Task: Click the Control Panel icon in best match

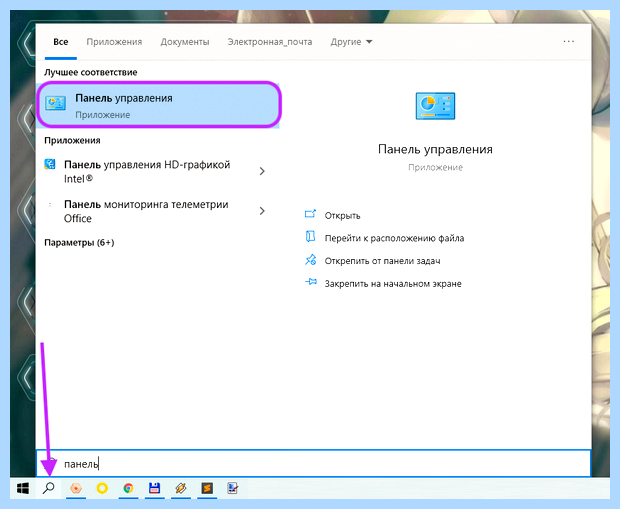Action: click(x=55, y=104)
